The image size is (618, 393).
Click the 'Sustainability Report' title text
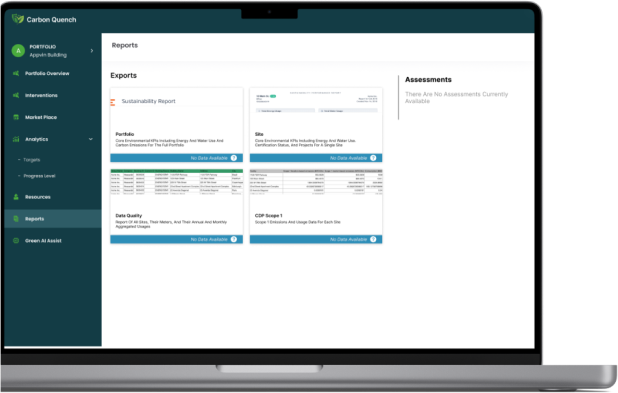(148, 101)
